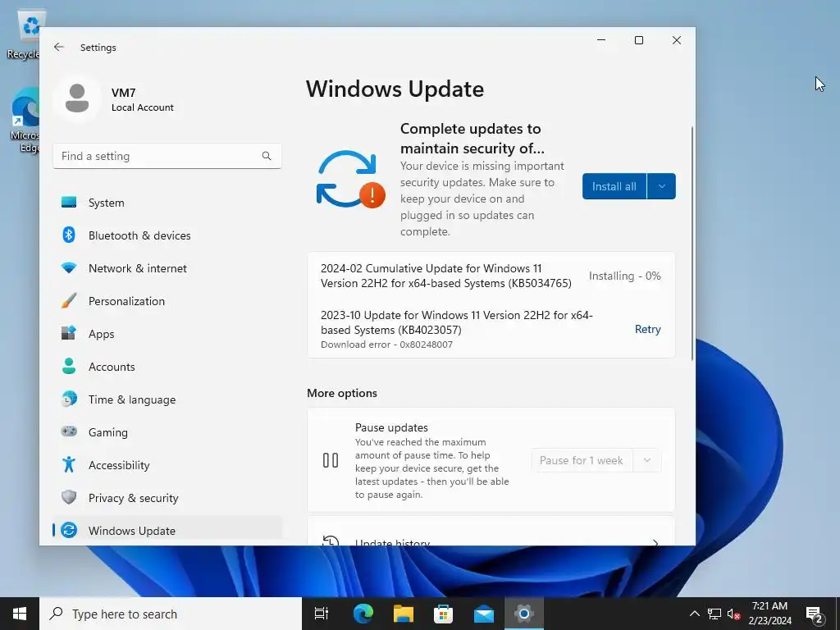Click the muted volume tray icon

click(734, 614)
